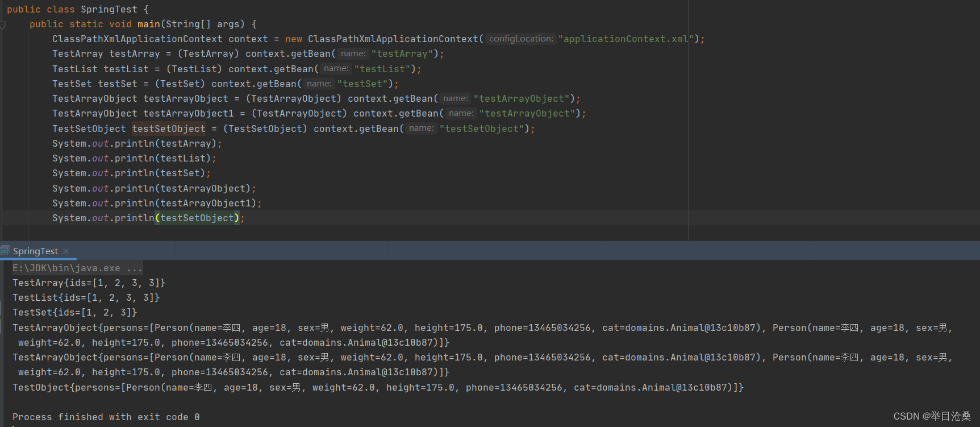Viewport: 980px width, 427px height.
Task: Click the "applicationContext.xml" string literal
Action: pos(626,39)
